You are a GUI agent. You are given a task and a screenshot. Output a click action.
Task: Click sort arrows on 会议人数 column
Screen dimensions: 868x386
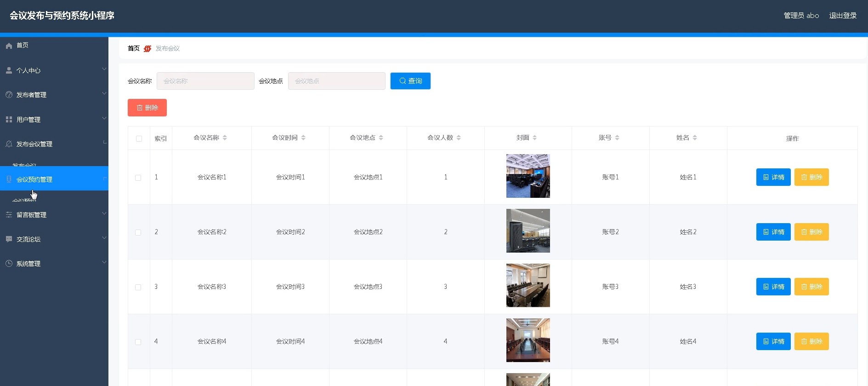459,138
